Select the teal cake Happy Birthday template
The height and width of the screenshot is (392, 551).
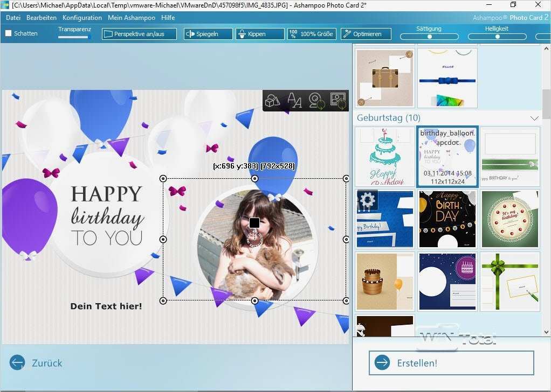click(x=385, y=156)
